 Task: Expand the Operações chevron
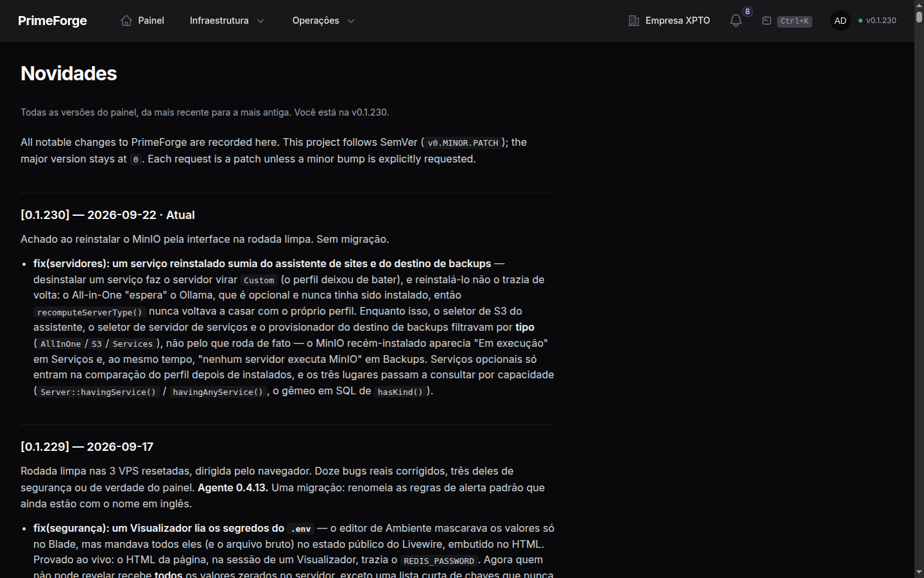(x=351, y=21)
